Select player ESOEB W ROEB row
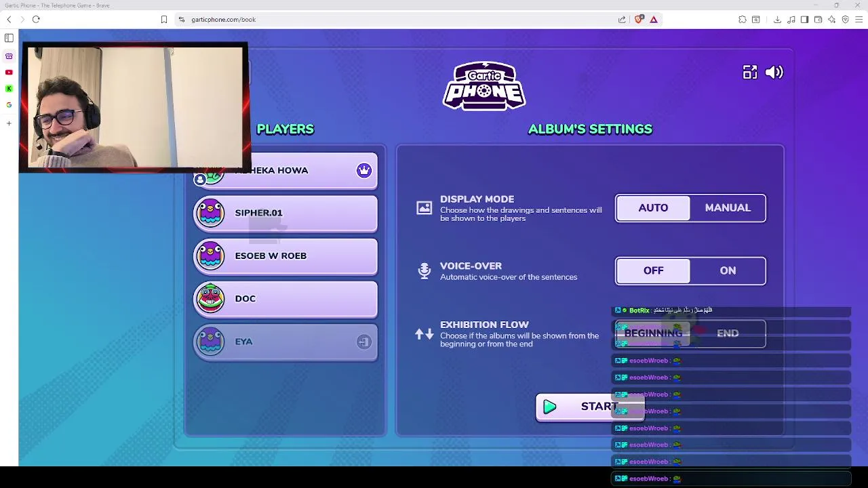The image size is (868, 488). [x=285, y=256]
